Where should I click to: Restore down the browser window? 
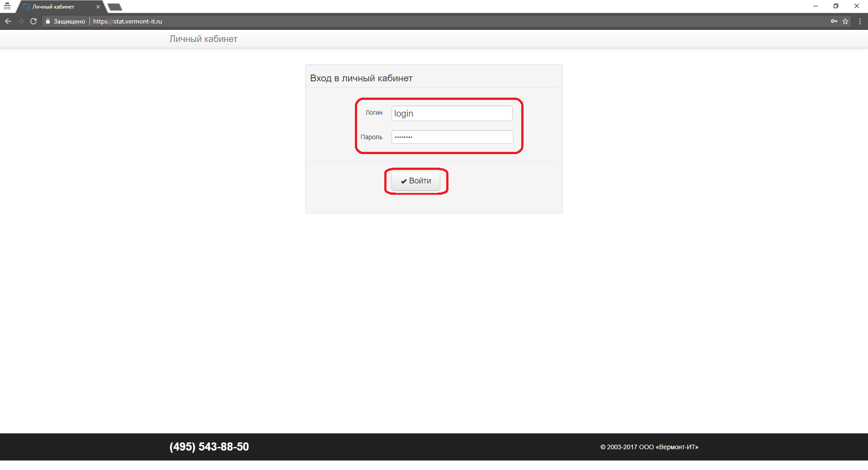(x=836, y=6)
